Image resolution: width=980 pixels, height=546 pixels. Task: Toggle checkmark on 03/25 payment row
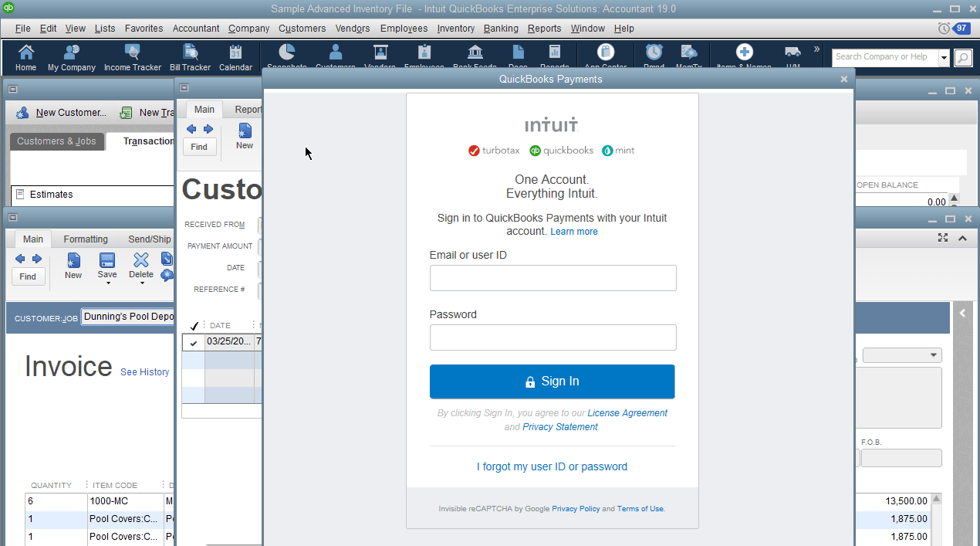tap(193, 343)
